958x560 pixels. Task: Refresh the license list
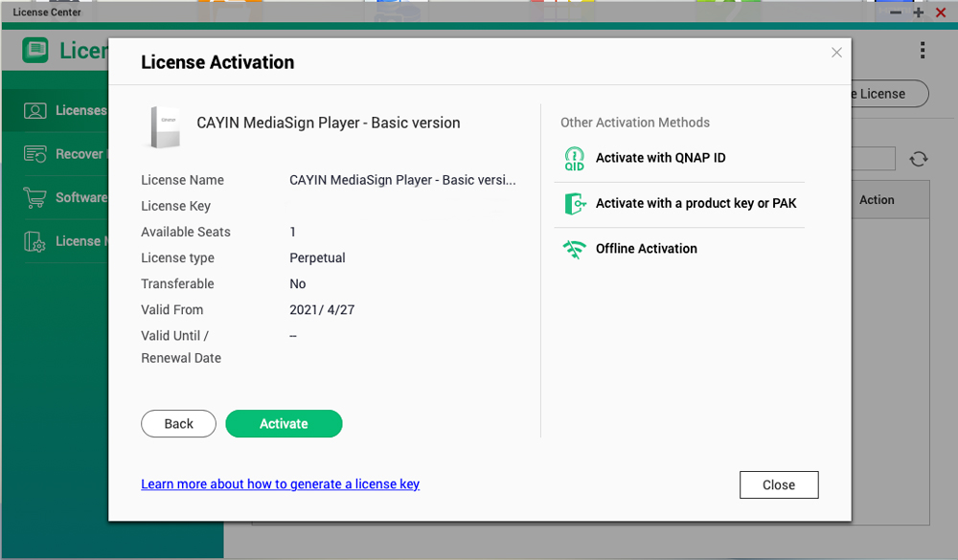coord(919,160)
